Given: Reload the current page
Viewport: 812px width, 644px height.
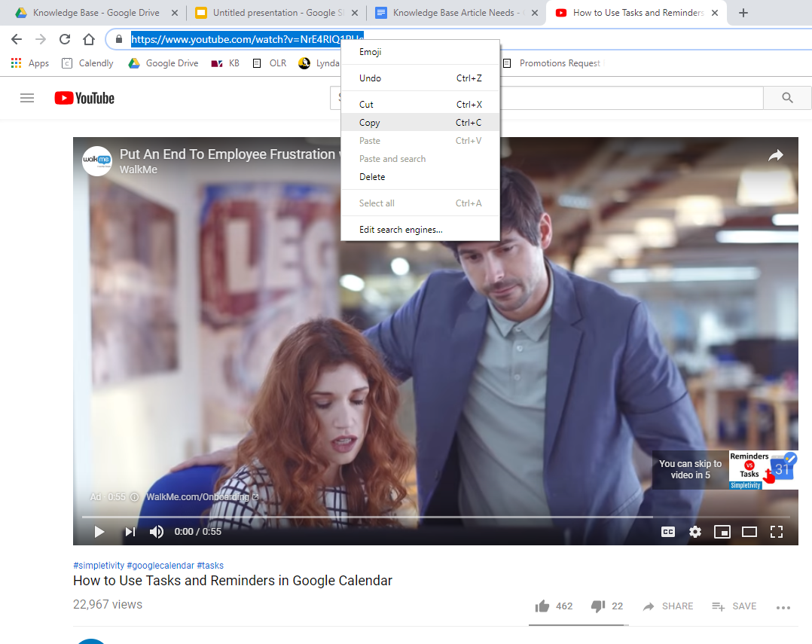Looking at the screenshot, I should coord(65,39).
